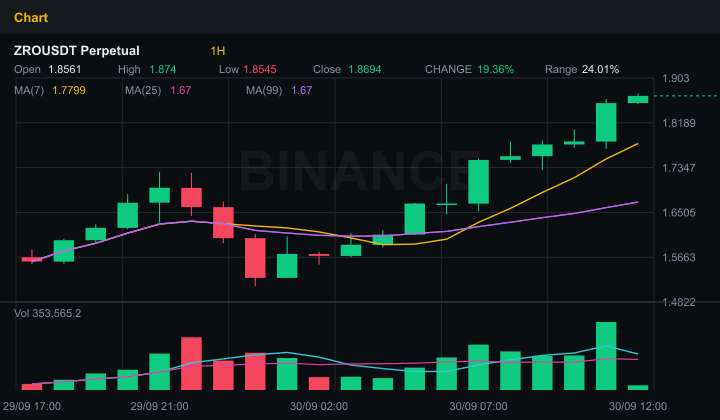The height and width of the screenshot is (420, 720).
Task: Click the MA(99) indicator label
Action: pyautogui.click(x=264, y=90)
